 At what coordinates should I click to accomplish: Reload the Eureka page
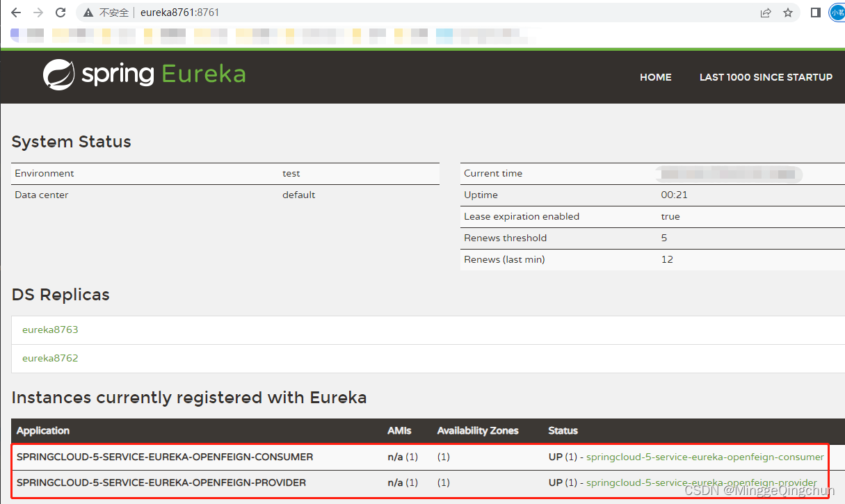coord(61,13)
